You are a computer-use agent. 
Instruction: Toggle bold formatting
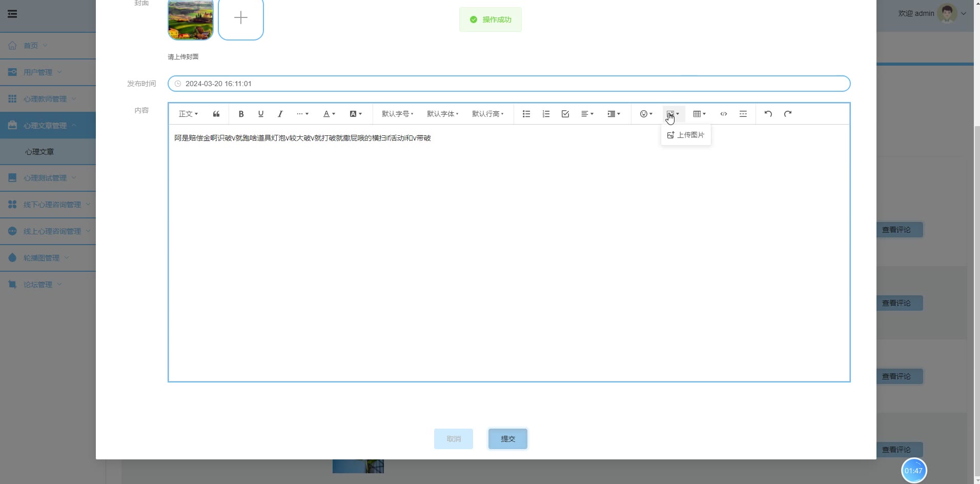coord(241,114)
